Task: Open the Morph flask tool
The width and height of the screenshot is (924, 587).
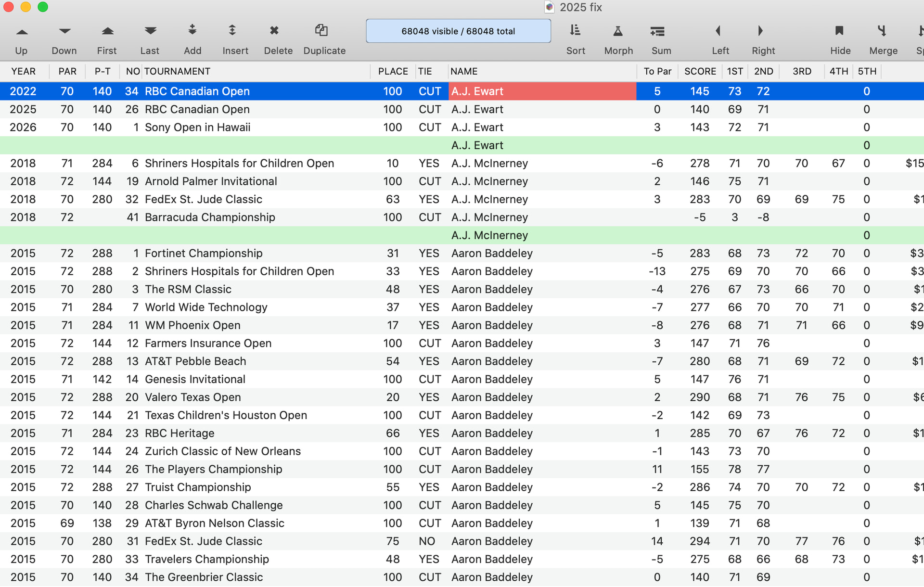Action: tap(618, 31)
